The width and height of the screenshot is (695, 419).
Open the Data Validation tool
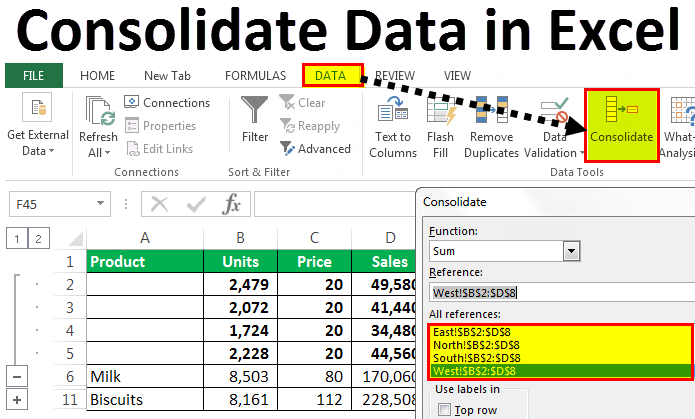click(554, 127)
